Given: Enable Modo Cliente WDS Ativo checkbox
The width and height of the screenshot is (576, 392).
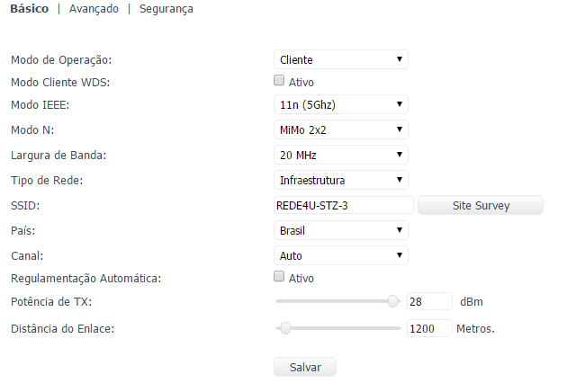Looking at the screenshot, I should point(279,82).
